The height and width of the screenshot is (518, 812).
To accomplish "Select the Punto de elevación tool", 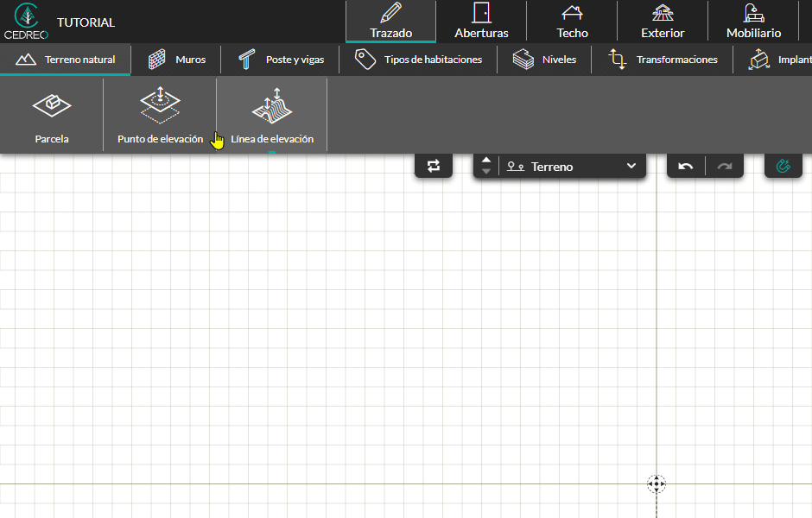I will (x=160, y=116).
